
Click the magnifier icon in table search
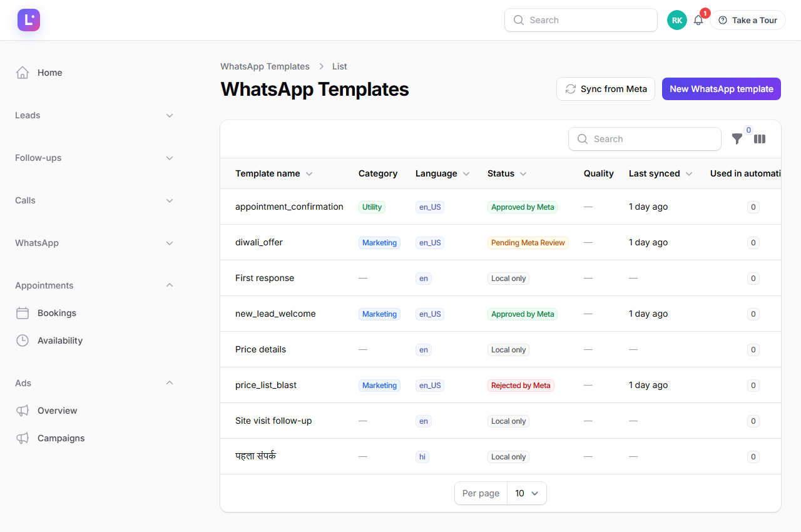[x=582, y=139]
